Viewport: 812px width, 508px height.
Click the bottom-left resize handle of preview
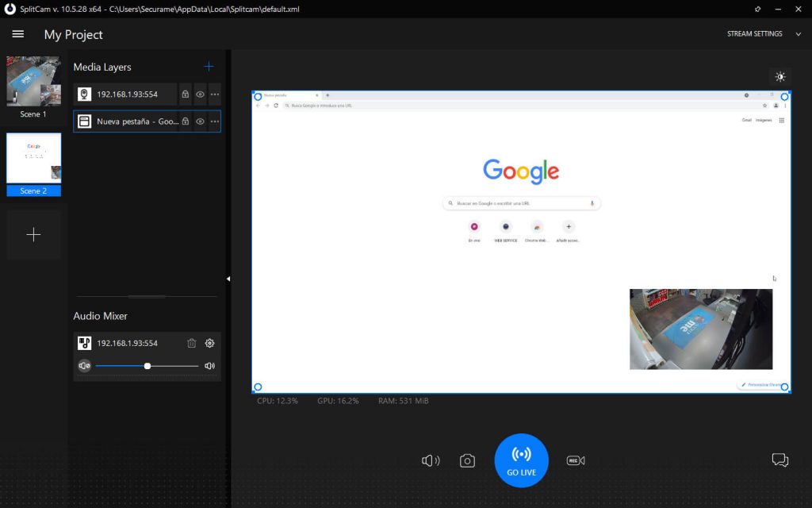point(258,387)
